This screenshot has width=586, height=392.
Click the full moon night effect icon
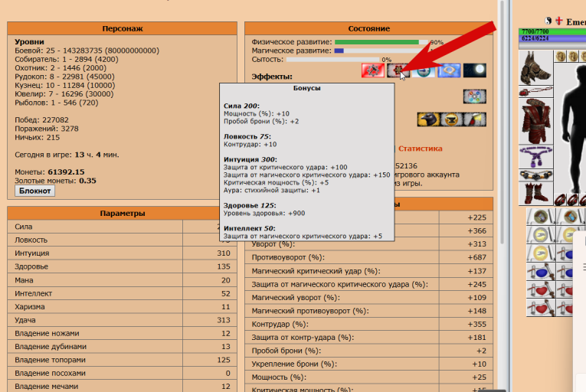point(475,70)
